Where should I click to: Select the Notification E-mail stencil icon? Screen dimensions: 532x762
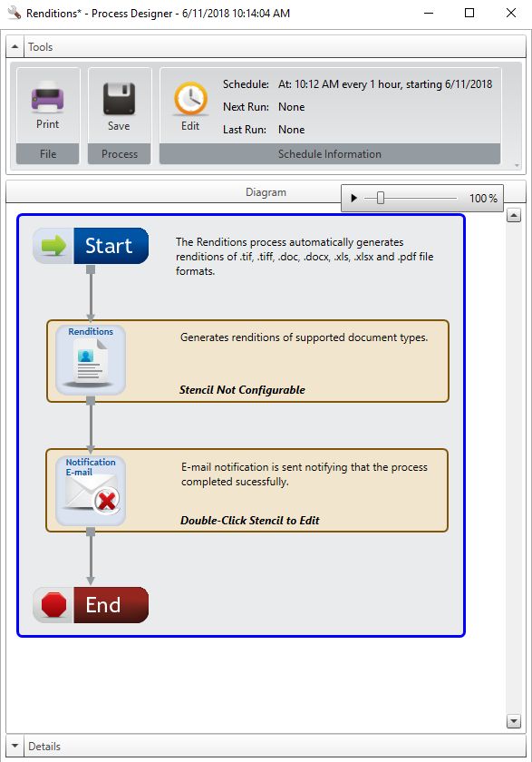(x=91, y=491)
